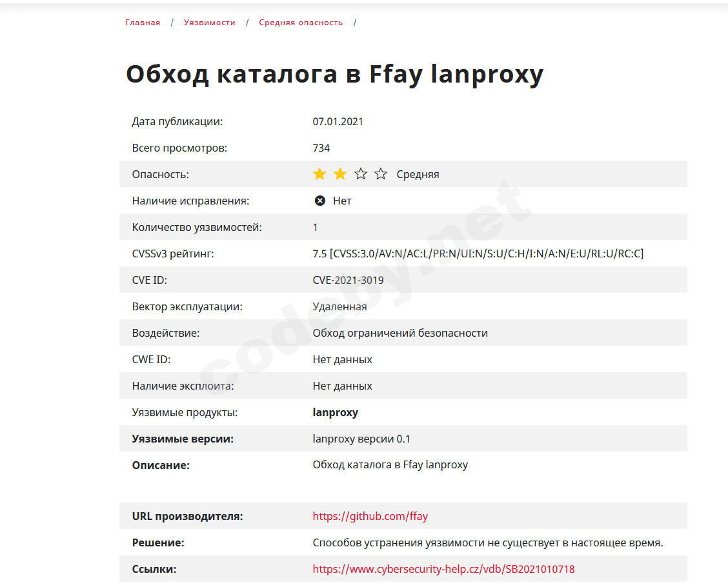Select the CVE-2021-3019 identifier
Viewport: 728px width, 587px height.
(349, 280)
